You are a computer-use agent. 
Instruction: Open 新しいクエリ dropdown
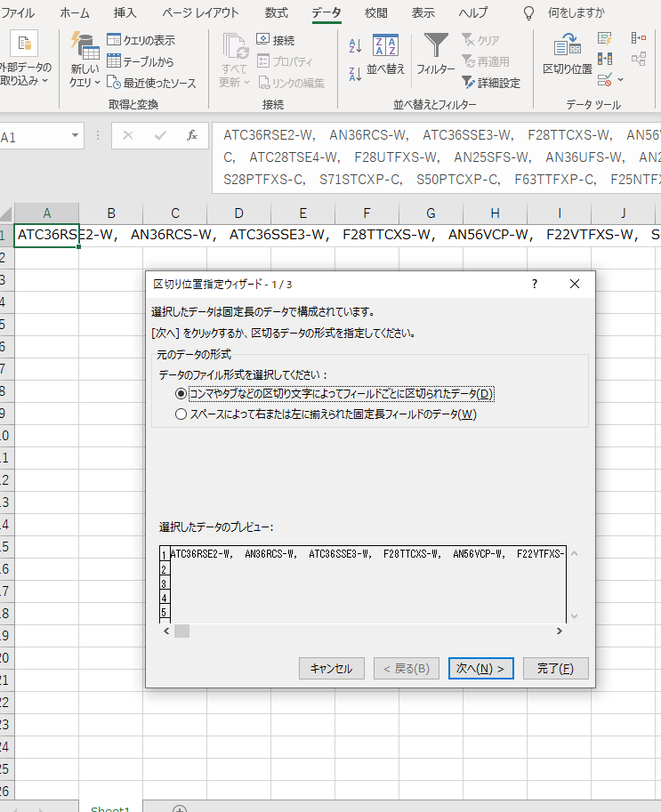click(x=85, y=60)
